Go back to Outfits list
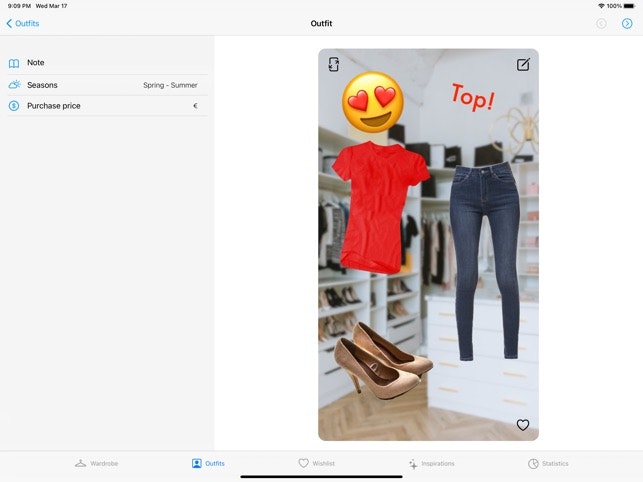Viewport: 643px width, 482px height. click(23, 23)
